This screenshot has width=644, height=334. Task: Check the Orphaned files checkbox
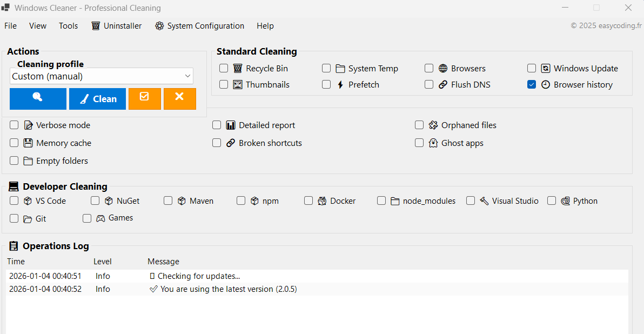tap(419, 125)
